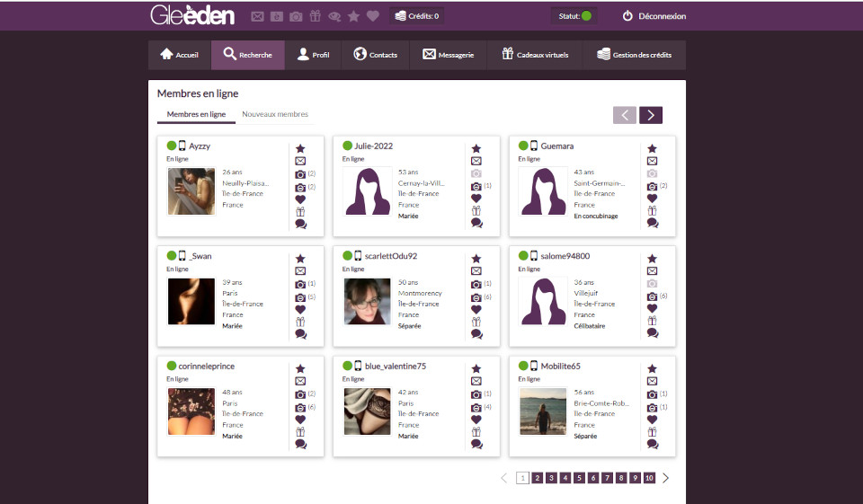The width and height of the screenshot is (863, 504).
Task: Click the pagination next chevron at bottom
Action: point(666,478)
